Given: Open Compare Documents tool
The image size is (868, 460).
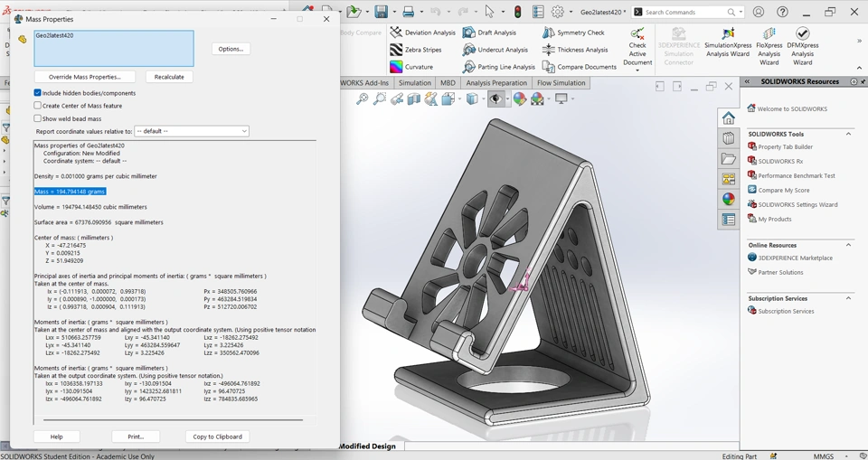Looking at the screenshot, I should click(x=579, y=67).
